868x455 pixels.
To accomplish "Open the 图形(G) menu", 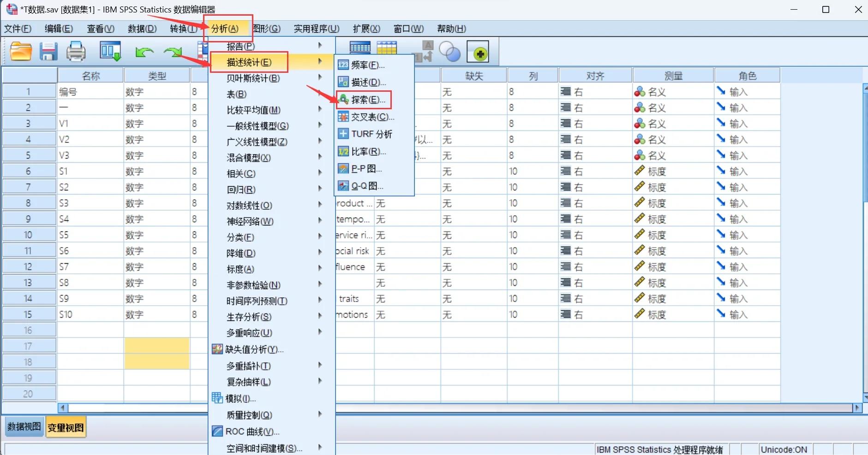I will (x=267, y=29).
